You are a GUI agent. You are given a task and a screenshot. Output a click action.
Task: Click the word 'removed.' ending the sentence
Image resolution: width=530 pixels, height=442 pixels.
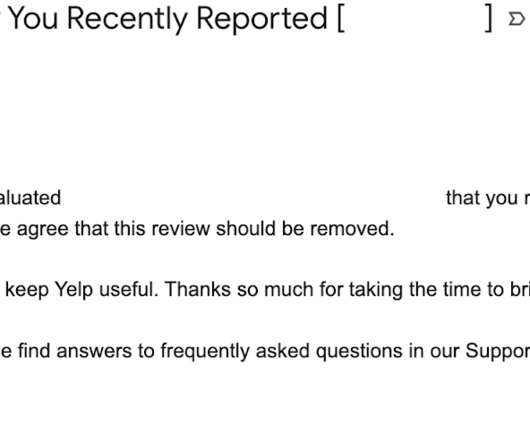(352, 229)
